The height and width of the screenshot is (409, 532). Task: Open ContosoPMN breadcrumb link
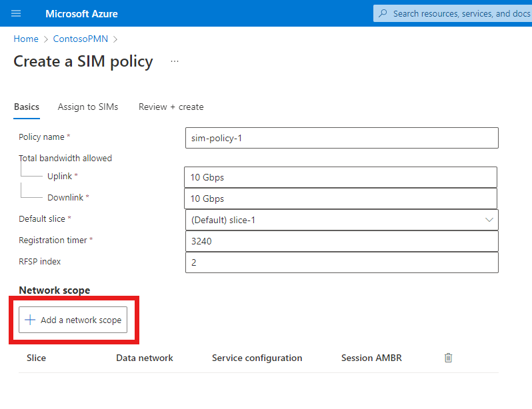(x=81, y=39)
